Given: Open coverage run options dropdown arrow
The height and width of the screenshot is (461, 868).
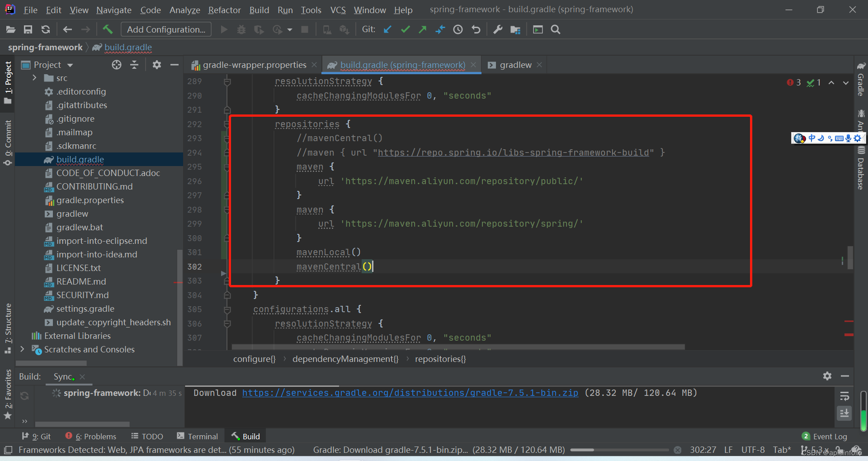Looking at the screenshot, I should [x=290, y=30].
